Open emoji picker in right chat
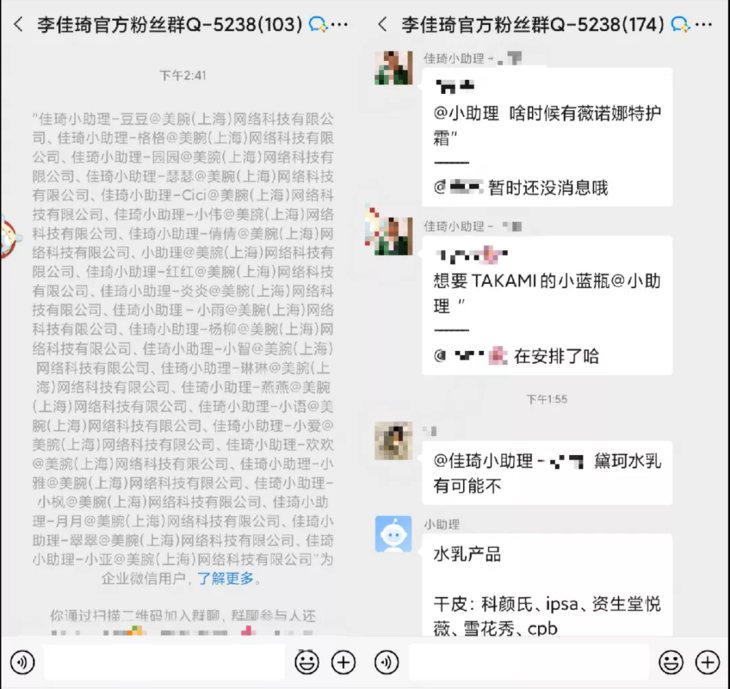This screenshot has height=689, width=730. (x=671, y=662)
